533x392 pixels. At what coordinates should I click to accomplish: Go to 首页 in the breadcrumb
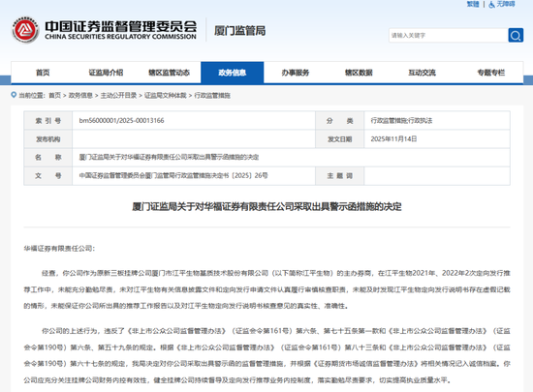tap(54, 96)
